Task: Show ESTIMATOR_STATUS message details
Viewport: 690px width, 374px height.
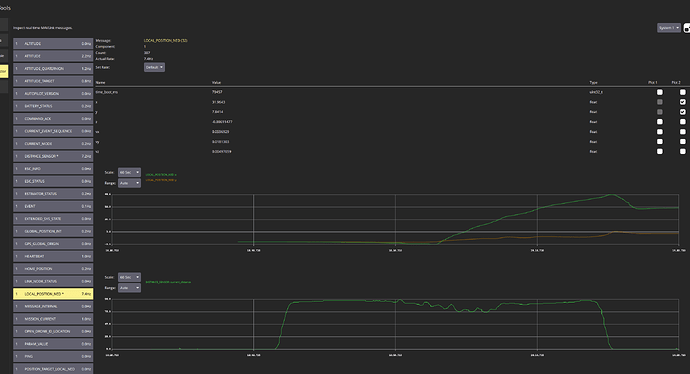Action: coord(53,194)
